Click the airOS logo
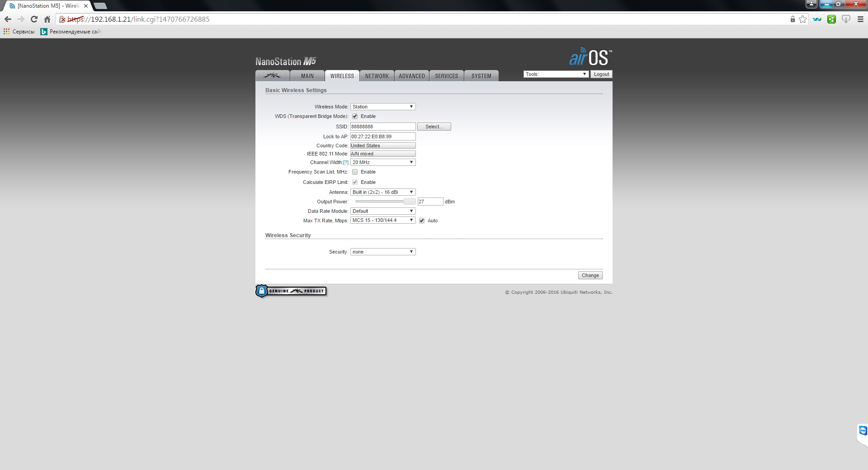868x470 pixels. pyautogui.click(x=590, y=57)
